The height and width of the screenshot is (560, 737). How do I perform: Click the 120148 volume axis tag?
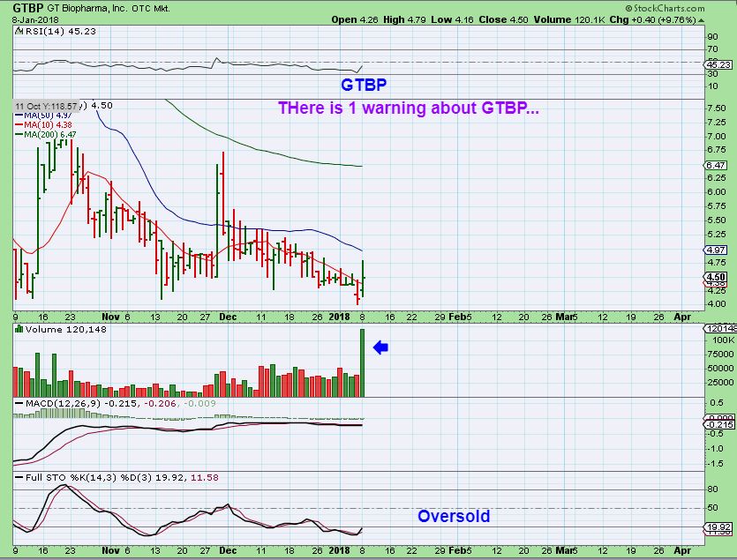pos(719,328)
